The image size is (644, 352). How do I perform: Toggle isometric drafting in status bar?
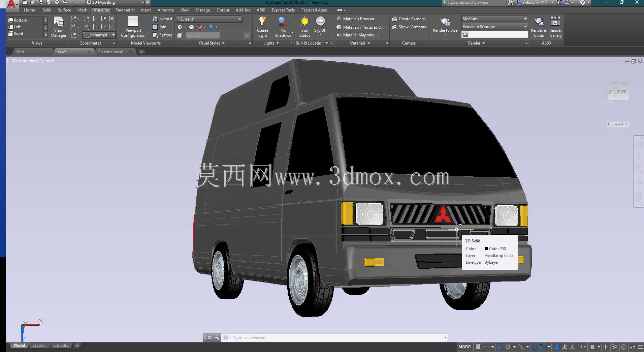coord(521,347)
